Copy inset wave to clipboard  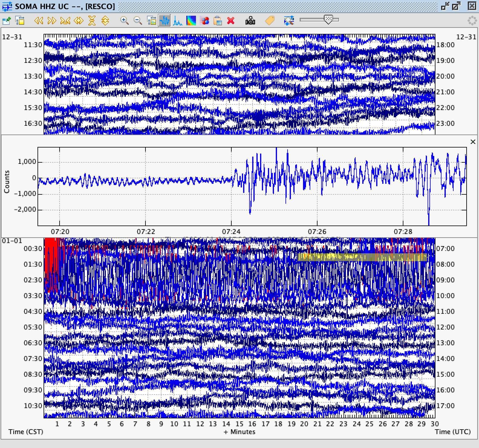tap(218, 21)
